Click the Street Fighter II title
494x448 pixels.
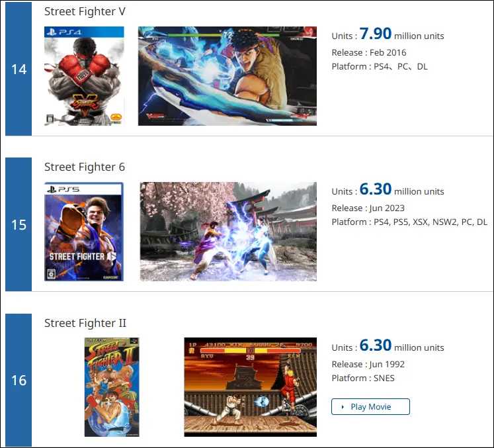coord(85,323)
